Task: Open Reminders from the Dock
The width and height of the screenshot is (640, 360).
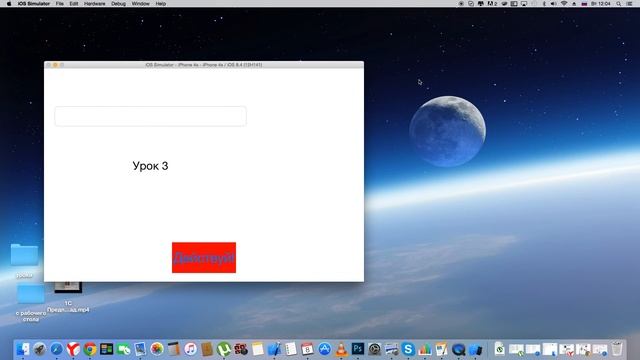Action: pos(291,349)
